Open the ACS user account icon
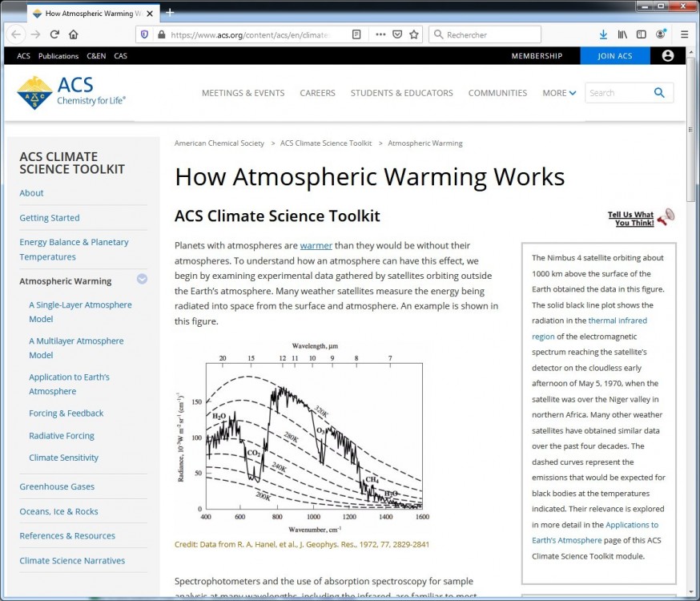 coord(668,56)
